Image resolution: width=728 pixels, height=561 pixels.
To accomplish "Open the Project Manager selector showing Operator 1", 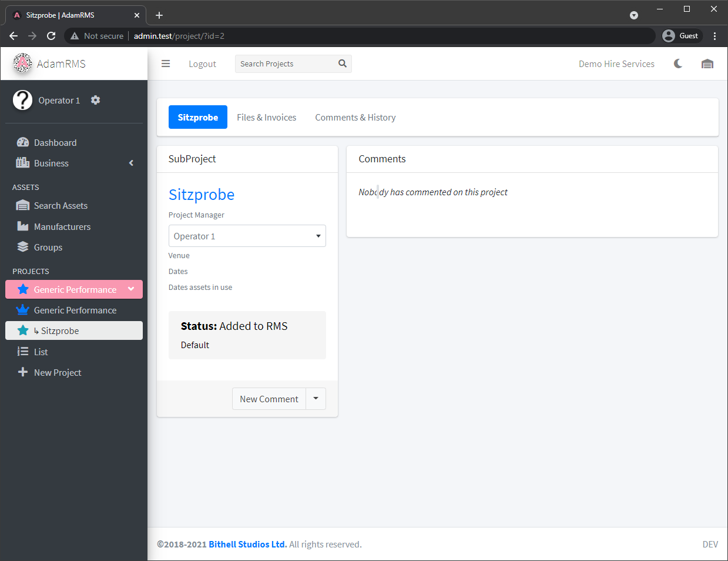I will (247, 235).
